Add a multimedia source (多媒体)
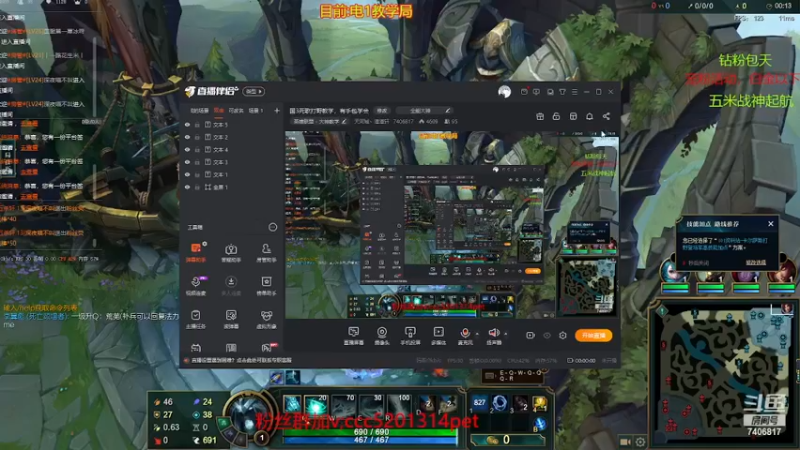Viewport: 800px width, 450px height. [x=438, y=336]
